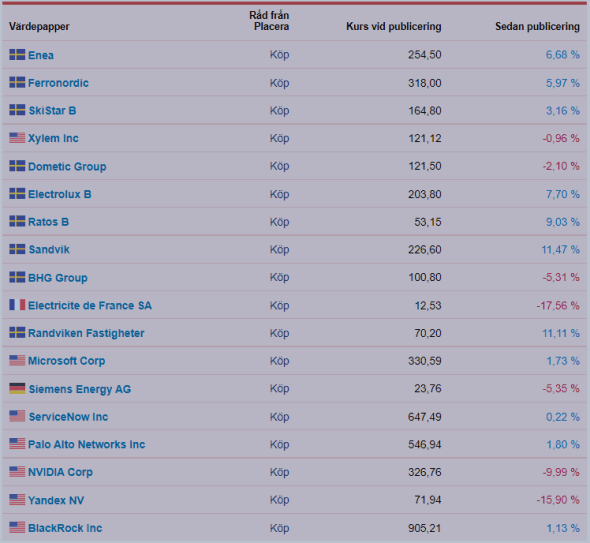
Task: Click the 7,70 % Electrolux return
Action: [x=563, y=194]
